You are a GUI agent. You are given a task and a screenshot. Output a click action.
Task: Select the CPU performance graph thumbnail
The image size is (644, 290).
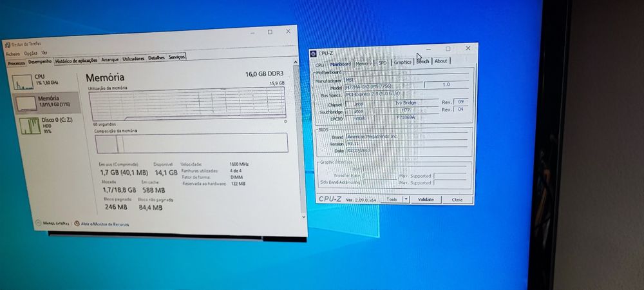(x=23, y=82)
